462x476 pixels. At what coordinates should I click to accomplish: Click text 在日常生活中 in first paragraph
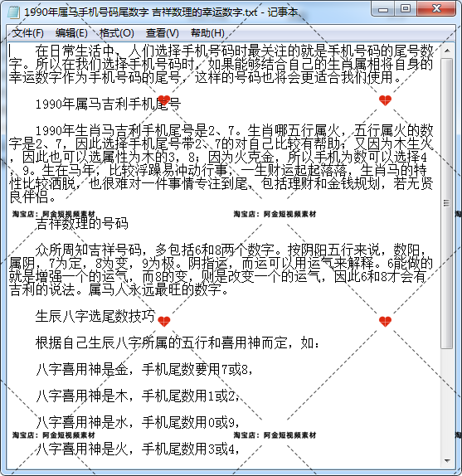point(75,51)
